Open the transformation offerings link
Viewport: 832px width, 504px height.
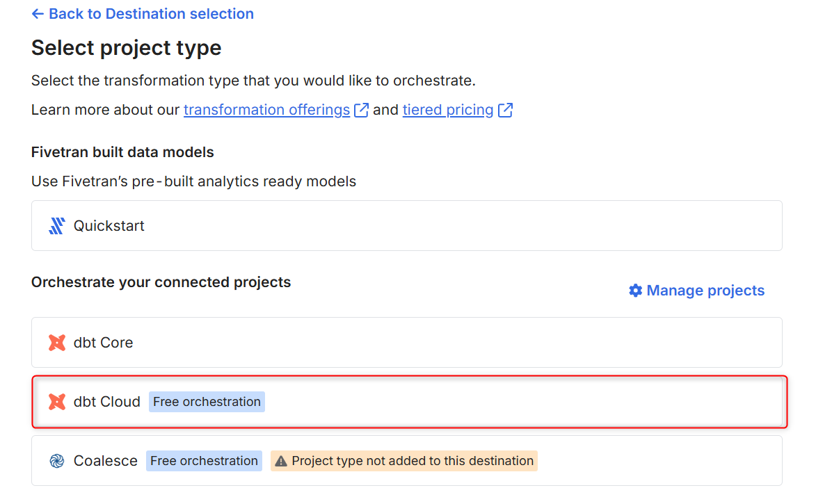[x=266, y=110]
